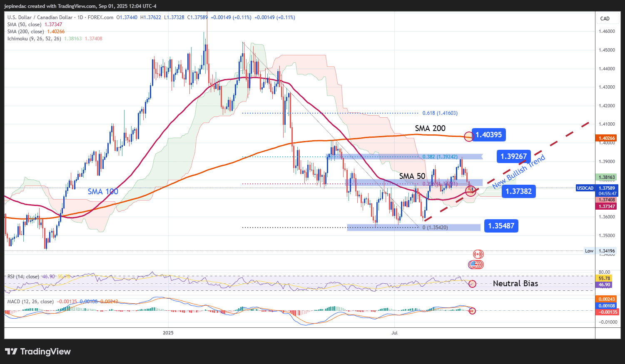Select the 'New Bullish Trend' text annotation

pyautogui.click(x=519, y=171)
